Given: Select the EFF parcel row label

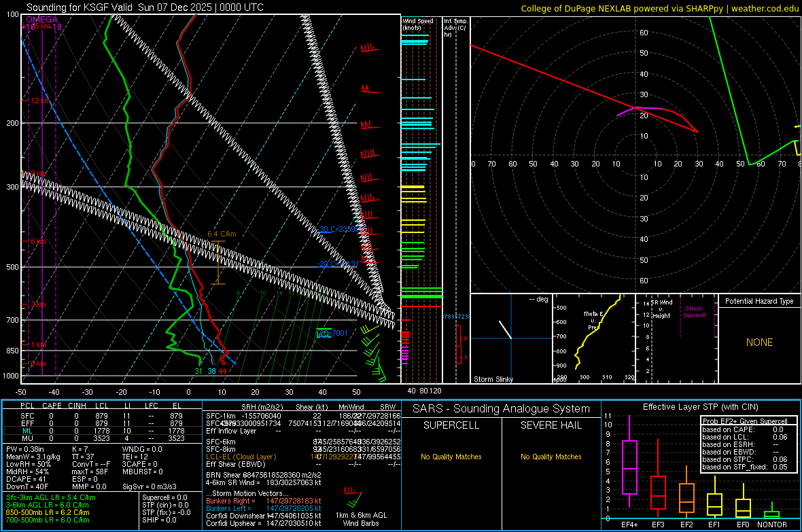Looking at the screenshot, I should coord(28,423).
